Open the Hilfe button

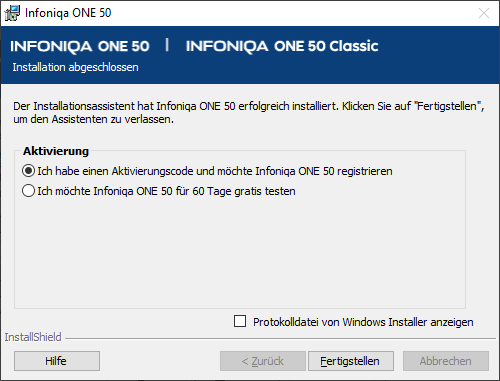pyautogui.click(x=57, y=361)
